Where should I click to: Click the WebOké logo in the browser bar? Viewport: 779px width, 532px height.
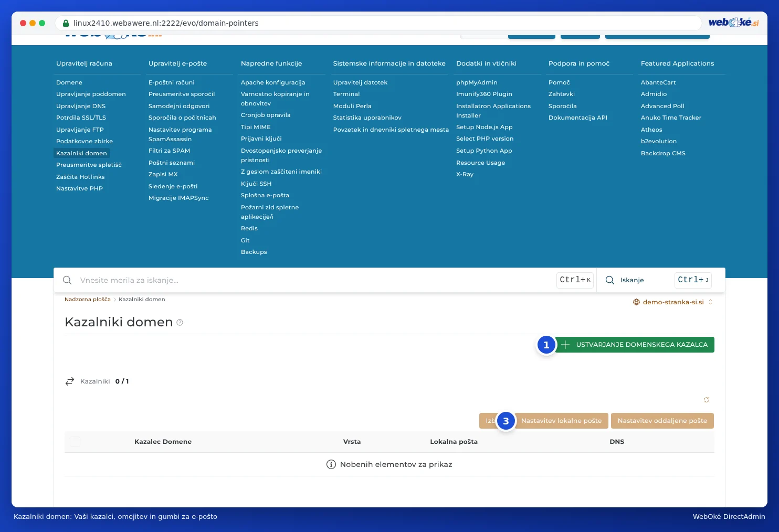733,23
